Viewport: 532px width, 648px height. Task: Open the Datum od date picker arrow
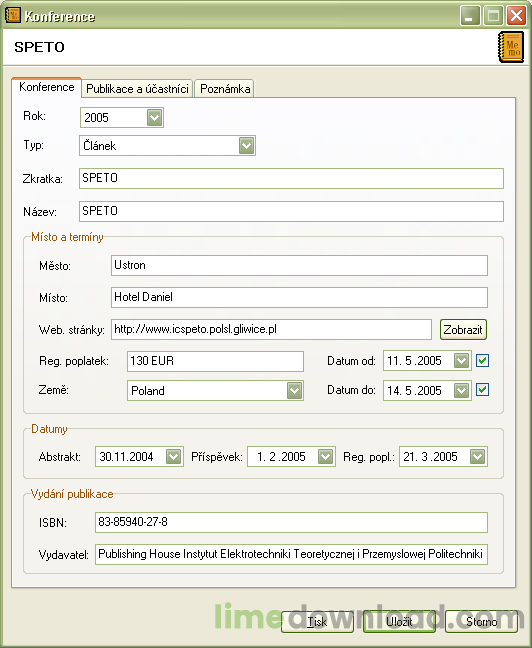pyautogui.click(x=461, y=361)
